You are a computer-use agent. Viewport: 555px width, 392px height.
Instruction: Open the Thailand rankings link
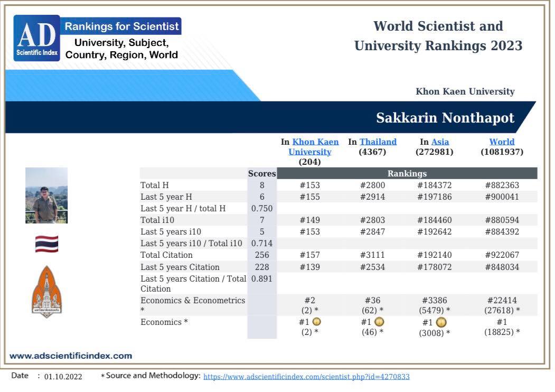[x=378, y=142]
